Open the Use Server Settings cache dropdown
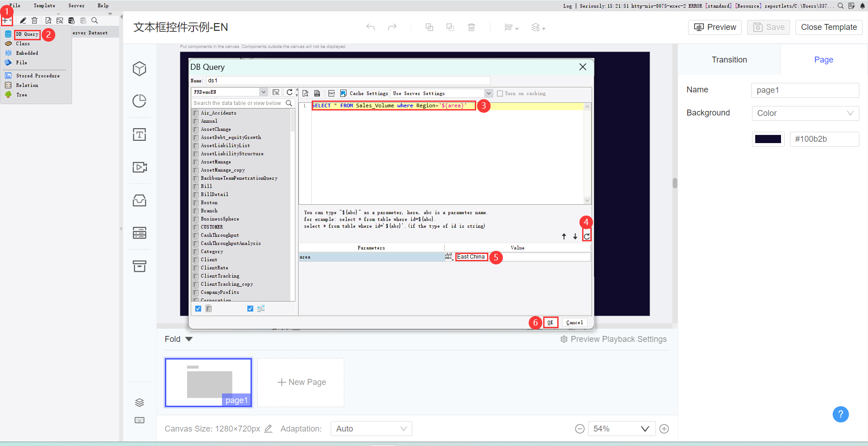 click(488, 93)
